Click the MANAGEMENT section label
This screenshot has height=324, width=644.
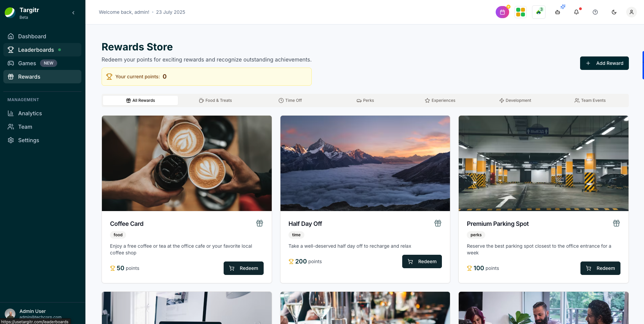click(x=23, y=100)
